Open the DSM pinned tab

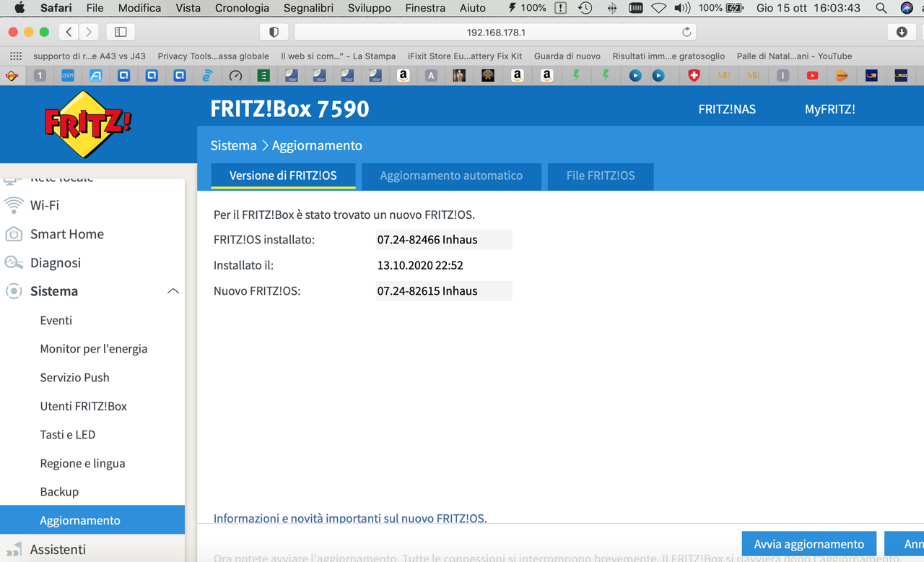68,75
